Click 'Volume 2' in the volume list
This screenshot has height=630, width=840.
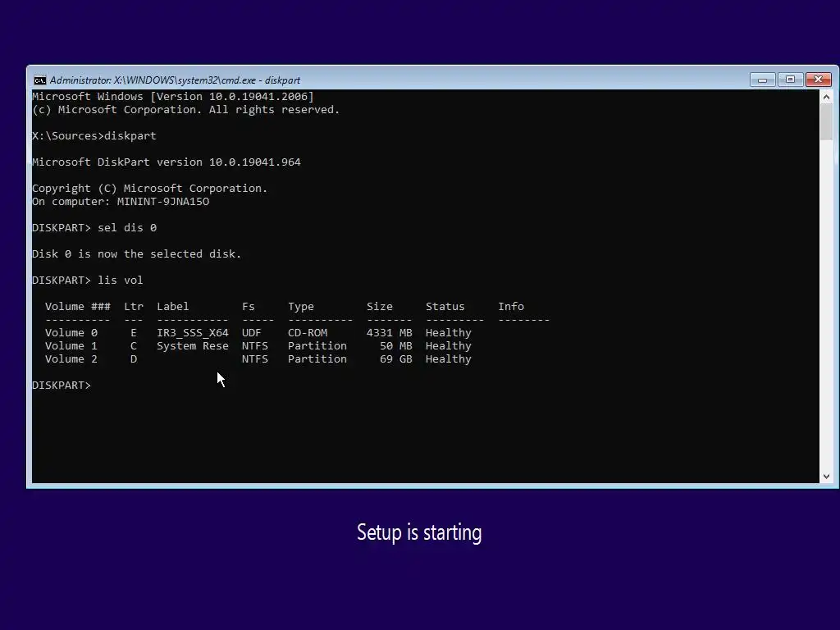pyautogui.click(x=71, y=359)
